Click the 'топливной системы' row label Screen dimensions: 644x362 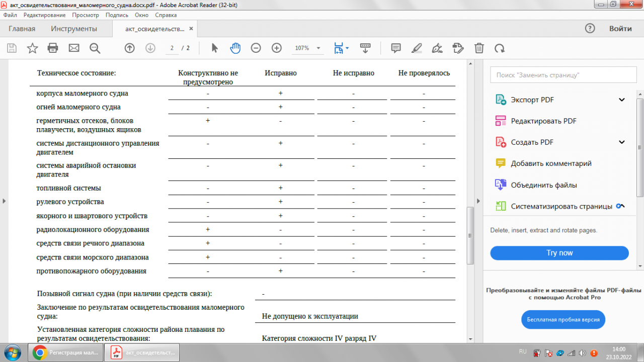tap(69, 188)
